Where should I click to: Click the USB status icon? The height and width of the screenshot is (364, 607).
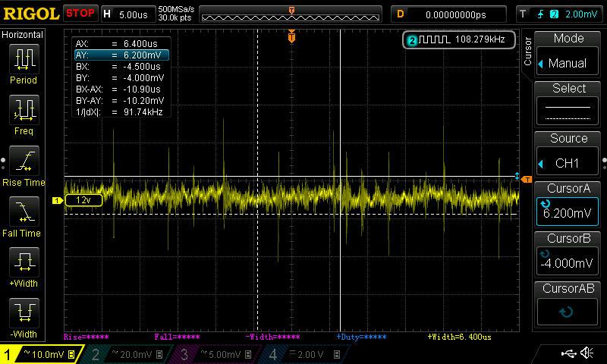(x=568, y=353)
